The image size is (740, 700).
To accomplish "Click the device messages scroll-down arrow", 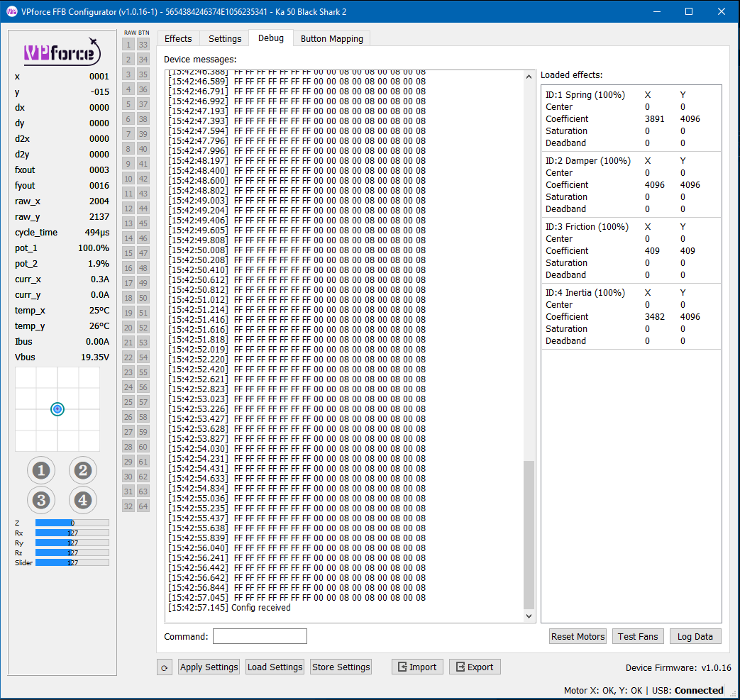I will pos(529,616).
